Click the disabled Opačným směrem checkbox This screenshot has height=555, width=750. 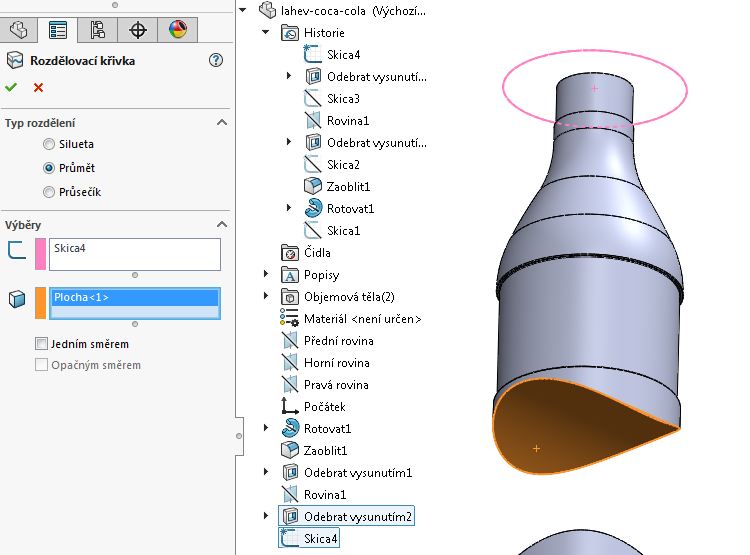pos(42,365)
